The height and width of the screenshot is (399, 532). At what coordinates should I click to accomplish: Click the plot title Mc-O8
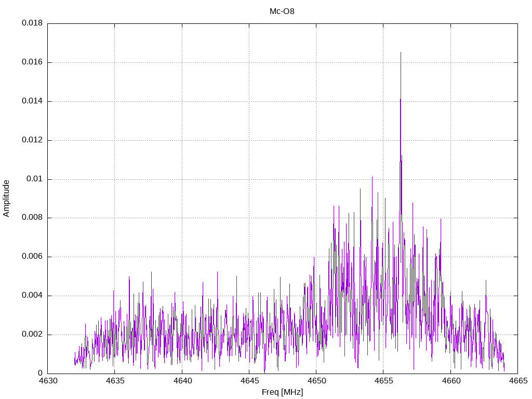tap(282, 11)
